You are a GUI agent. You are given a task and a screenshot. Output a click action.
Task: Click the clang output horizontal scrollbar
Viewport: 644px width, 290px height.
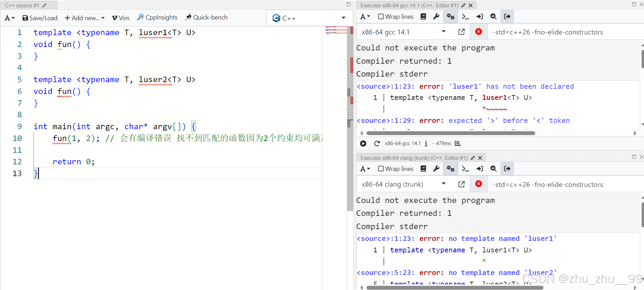454,288
